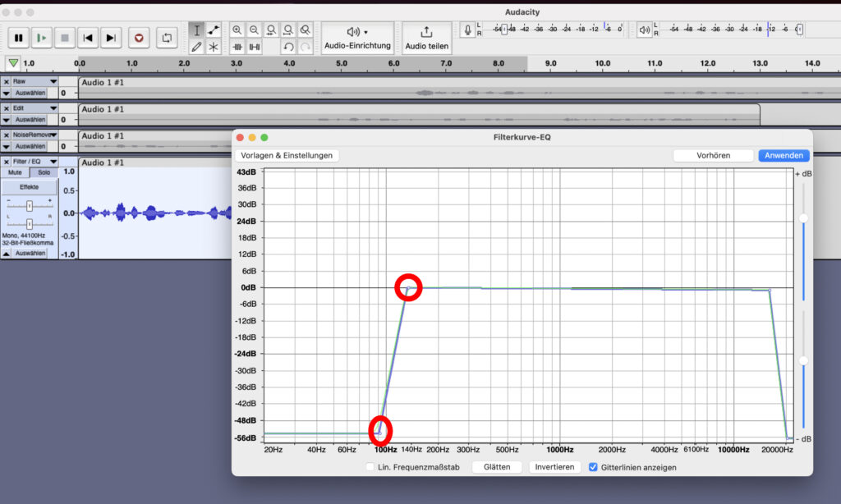Uncheck Gitterlinien anzeigen checkbox
Image resolution: width=841 pixels, height=504 pixels.
pyautogui.click(x=593, y=467)
